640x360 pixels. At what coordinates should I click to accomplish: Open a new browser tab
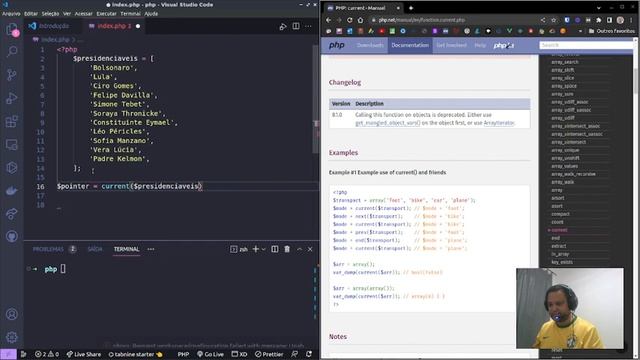411,8
